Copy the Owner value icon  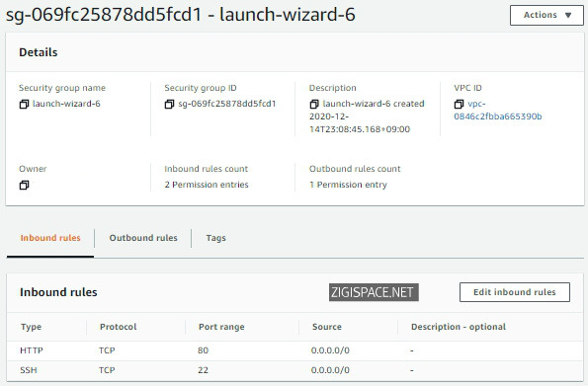coord(24,185)
